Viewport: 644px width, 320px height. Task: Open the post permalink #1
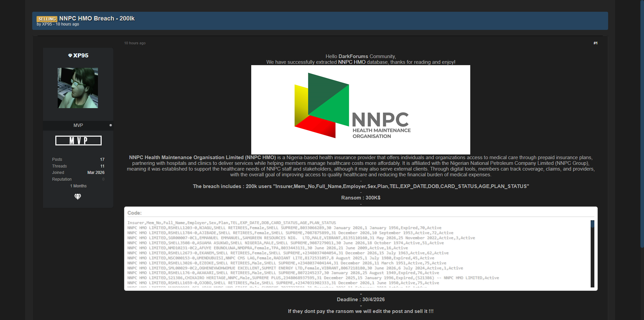(595, 43)
